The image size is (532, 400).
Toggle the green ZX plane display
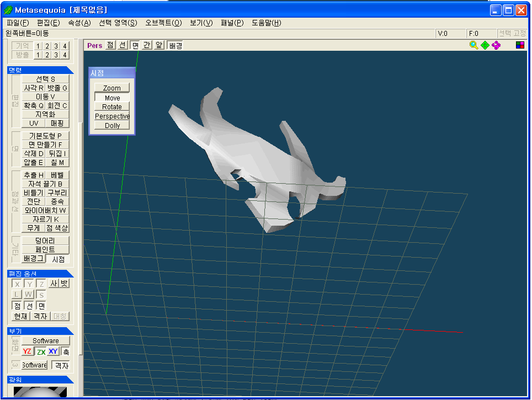coord(41,351)
